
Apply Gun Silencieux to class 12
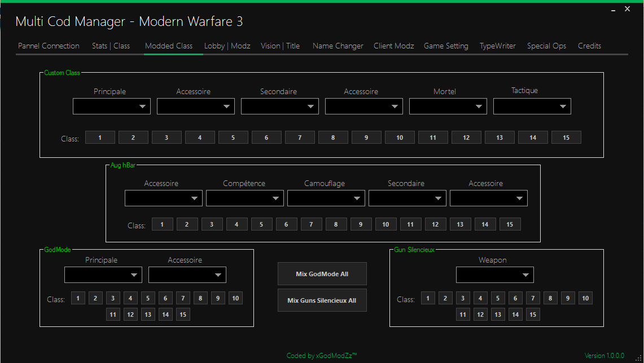(480, 315)
